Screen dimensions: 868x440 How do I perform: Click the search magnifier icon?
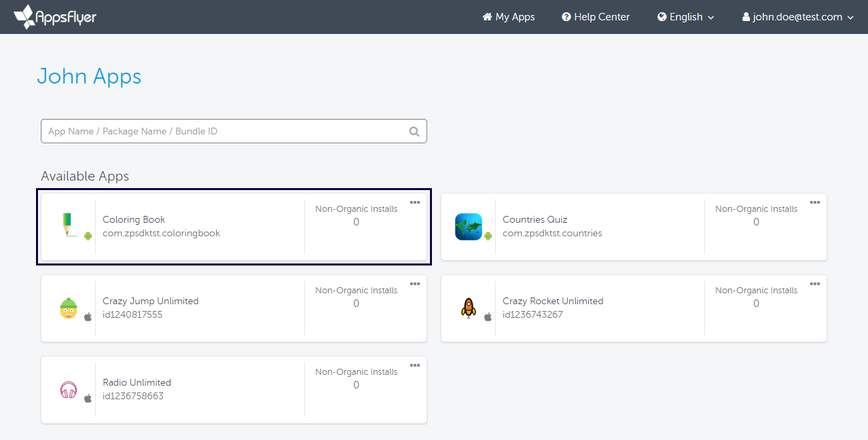414,132
